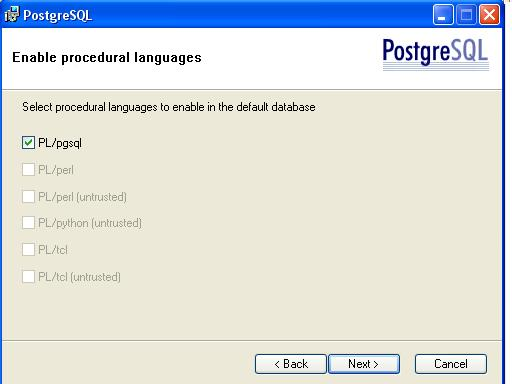Enable PL/perl (untrusted) checkbox
The height and width of the screenshot is (384, 512).
(28, 196)
